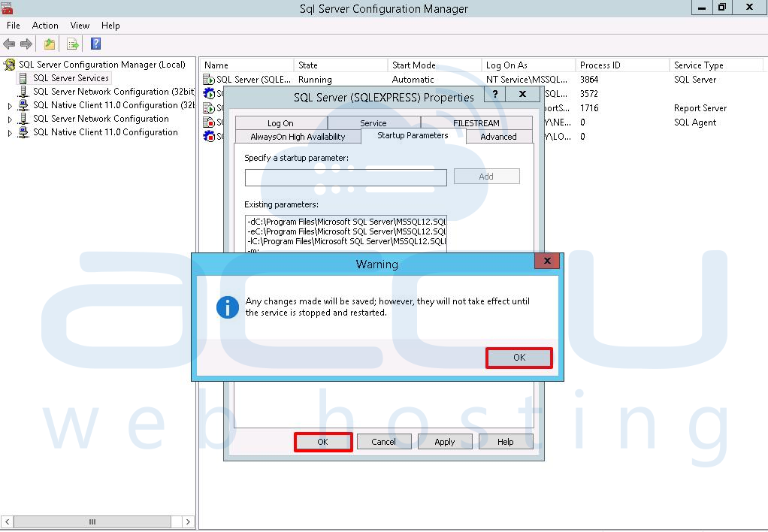Click the tree pane scrollbar right arrow
Screen dimensions: 768x532
coord(188,521)
